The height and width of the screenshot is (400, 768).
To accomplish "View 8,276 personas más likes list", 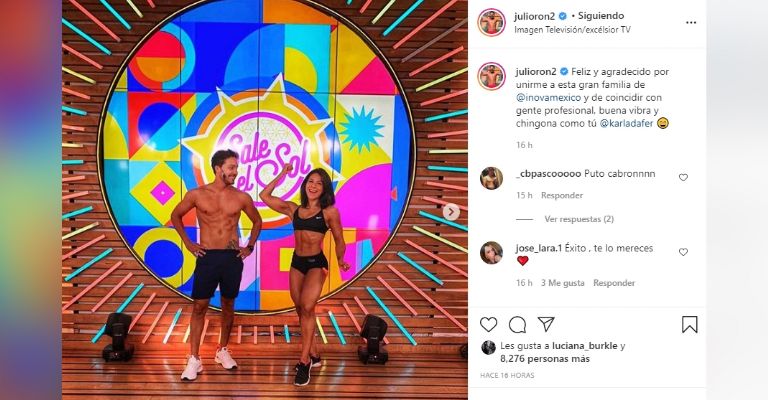I will tap(545, 359).
